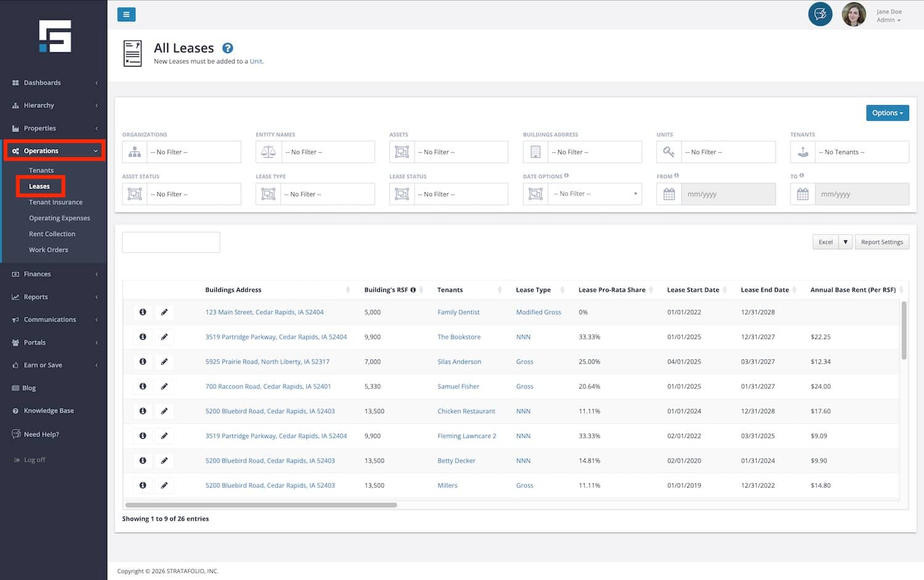Screen dimensions: 924x580
Task: Open calendar icon for From date
Action: [669, 194]
